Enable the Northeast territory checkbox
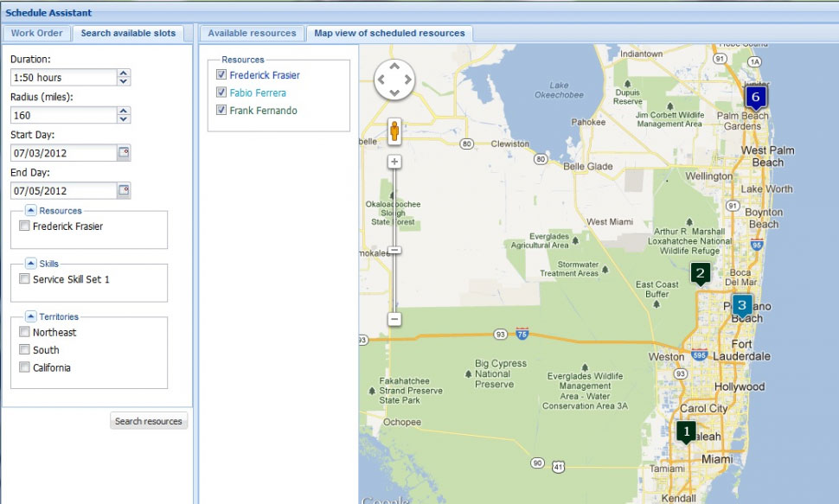 point(24,332)
